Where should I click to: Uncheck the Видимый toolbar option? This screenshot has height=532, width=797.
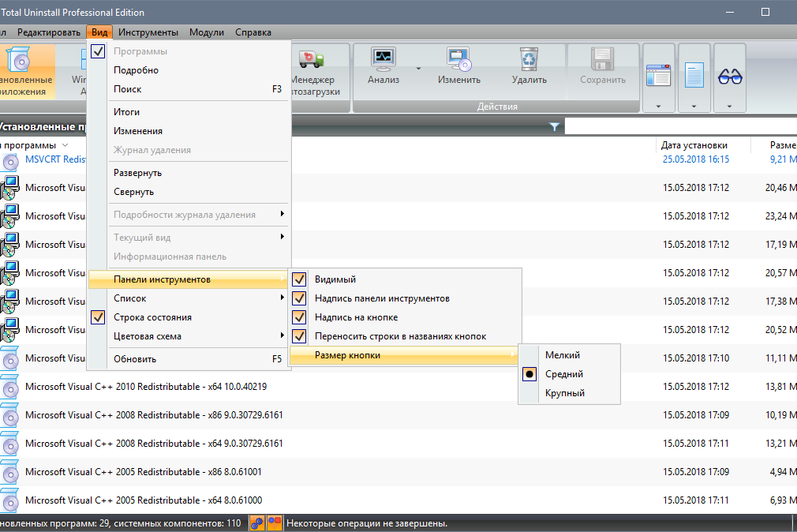(x=299, y=279)
